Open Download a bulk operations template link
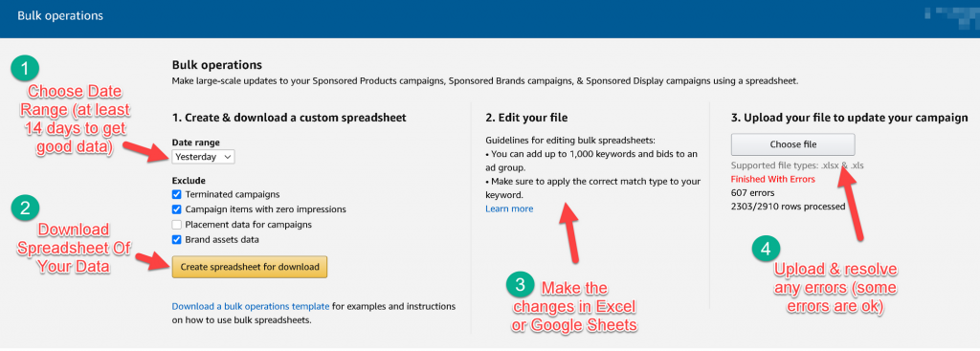Viewport: 980px width, 351px height. (251, 307)
